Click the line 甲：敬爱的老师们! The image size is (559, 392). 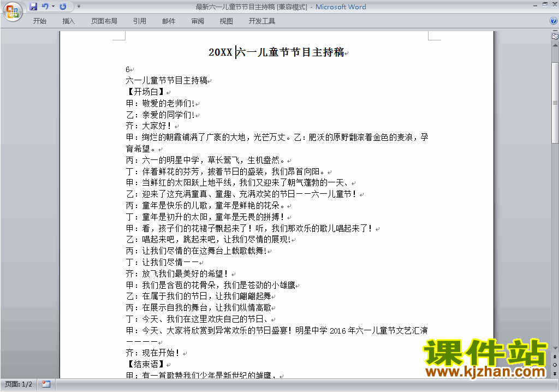point(160,103)
